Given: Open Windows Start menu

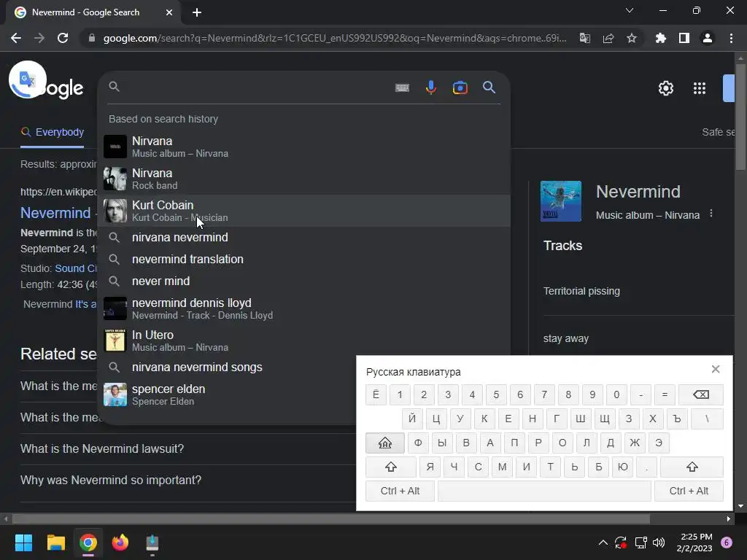Looking at the screenshot, I should pos(23,542).
